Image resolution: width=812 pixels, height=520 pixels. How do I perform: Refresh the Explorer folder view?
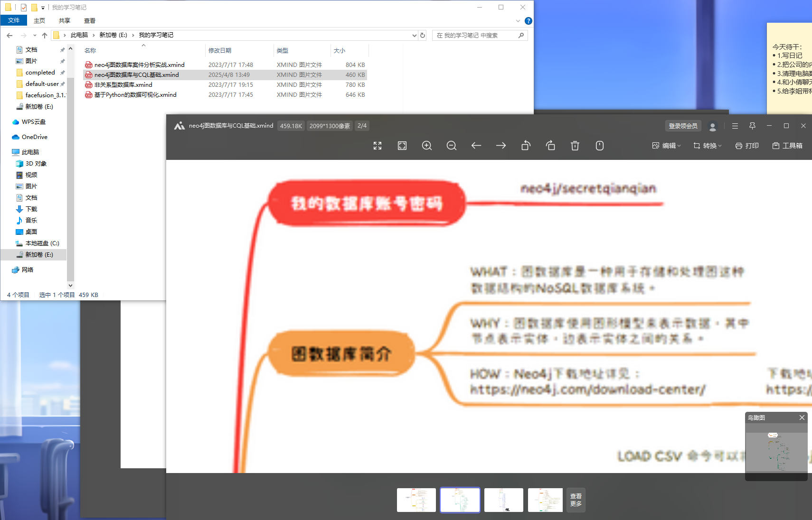point(423,35)
